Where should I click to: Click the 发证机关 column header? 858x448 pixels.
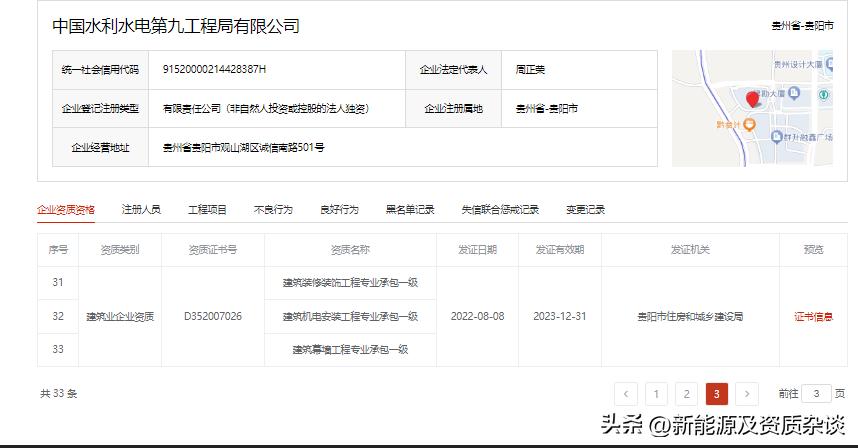[x=690, y=250]
